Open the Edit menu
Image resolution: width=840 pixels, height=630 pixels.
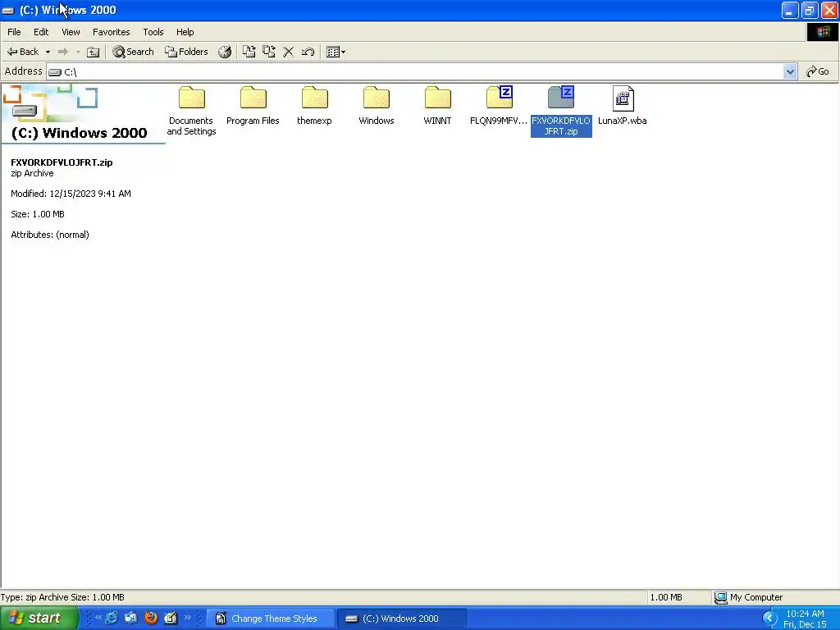coord(41,32)
